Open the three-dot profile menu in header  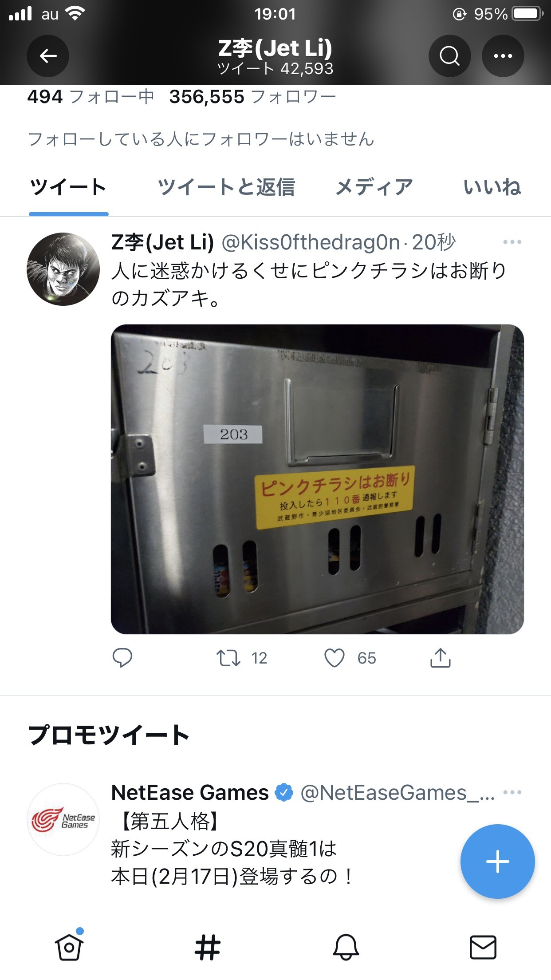[x=503, y=56]
